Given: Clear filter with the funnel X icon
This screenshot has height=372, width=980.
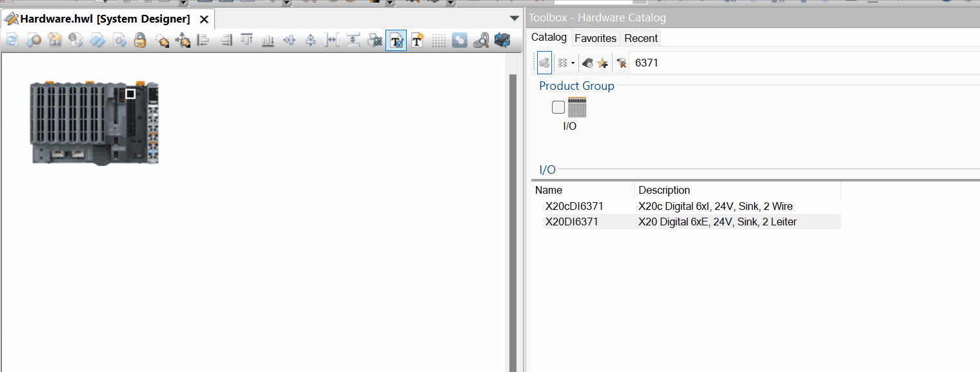Looking at the screenshot, I should (622, 63).
